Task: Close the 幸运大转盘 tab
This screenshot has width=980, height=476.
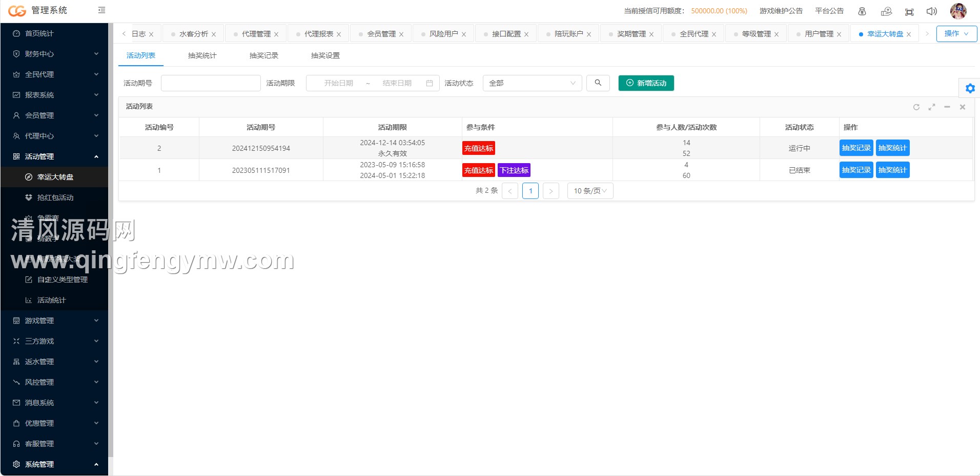Action: pos(909,34)
